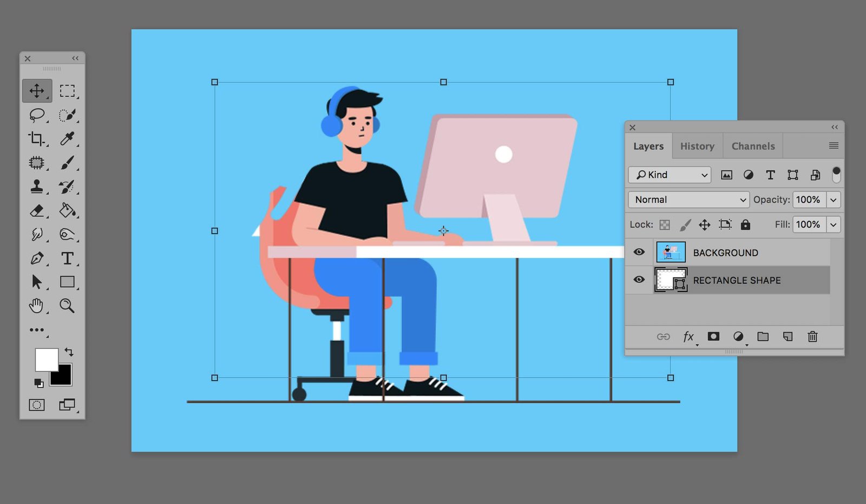Open the foreground color swatch

pos(47,359)
